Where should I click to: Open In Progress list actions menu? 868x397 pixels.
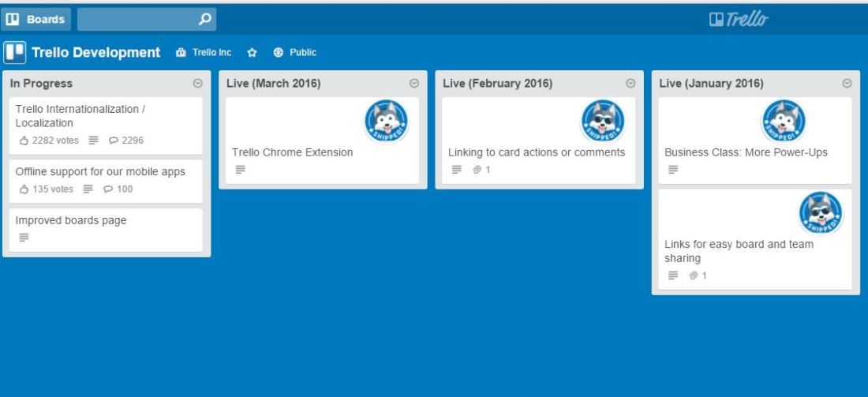click(x=197, y=83)
